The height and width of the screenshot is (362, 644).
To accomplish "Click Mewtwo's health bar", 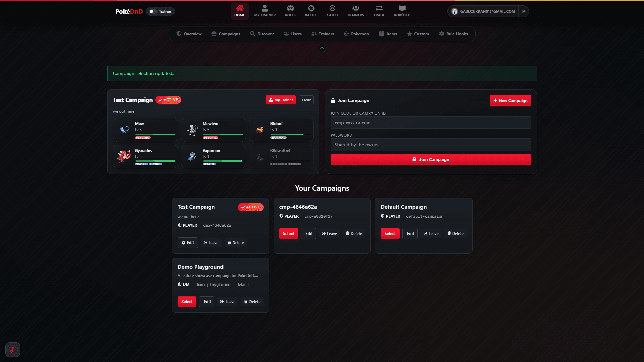I will [x=222, y=135].
